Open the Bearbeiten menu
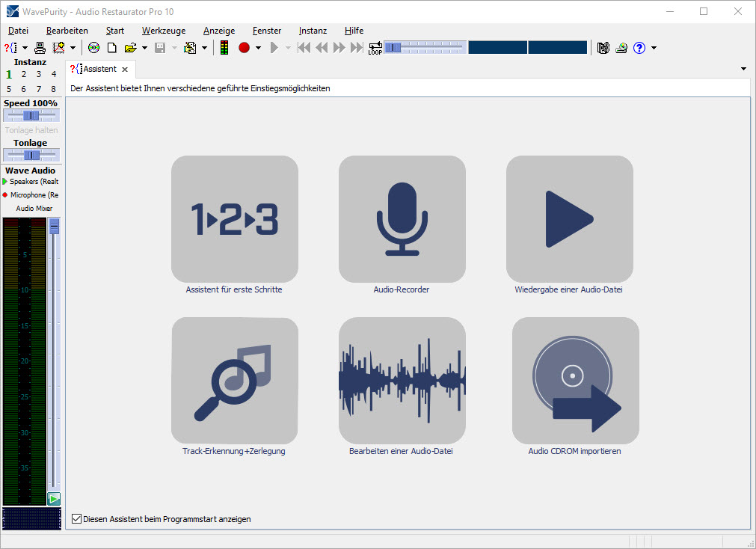 (x=67, y=31)
